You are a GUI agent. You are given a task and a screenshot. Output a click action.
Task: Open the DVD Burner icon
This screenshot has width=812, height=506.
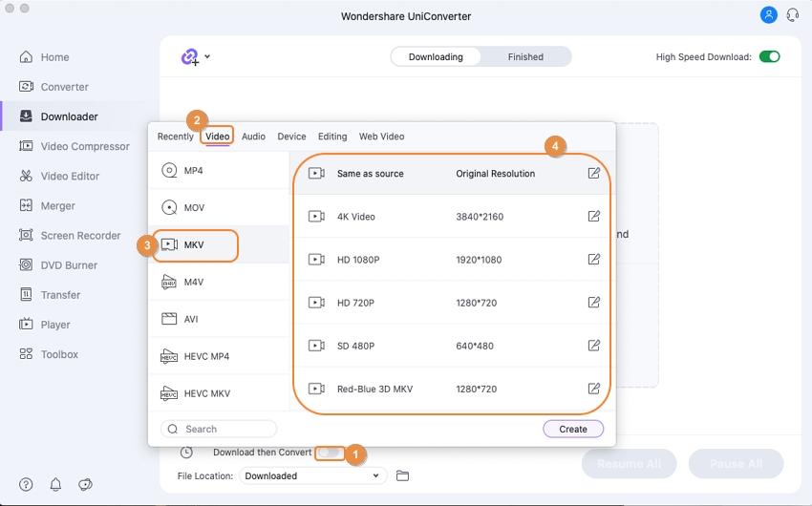pyautogui.click(x=26, y=264)
